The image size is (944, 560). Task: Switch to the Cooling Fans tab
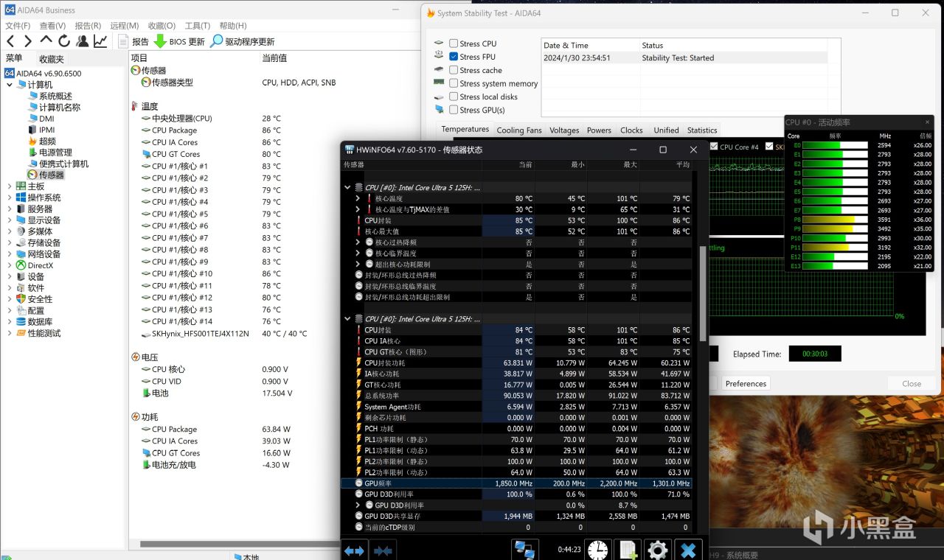pos(518,130)
